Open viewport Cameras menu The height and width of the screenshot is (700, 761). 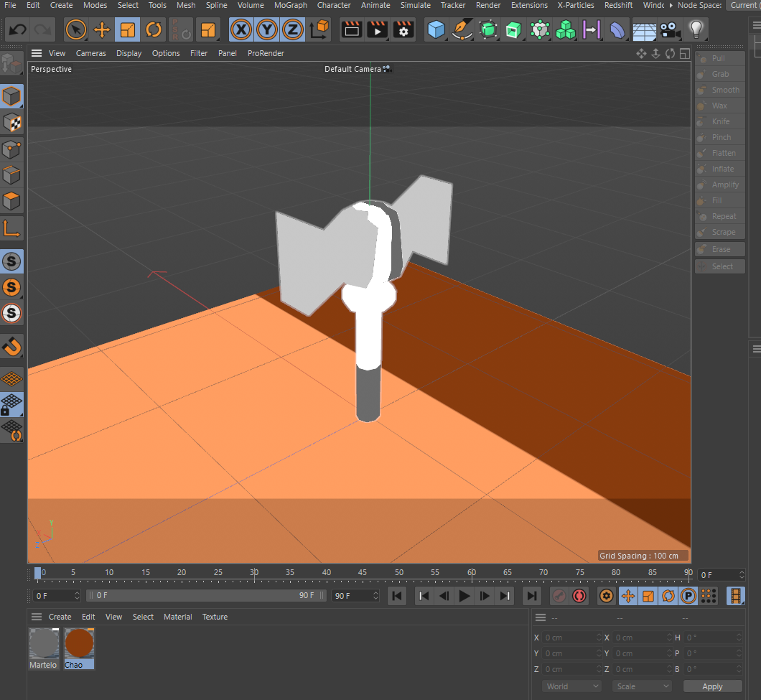90,53
